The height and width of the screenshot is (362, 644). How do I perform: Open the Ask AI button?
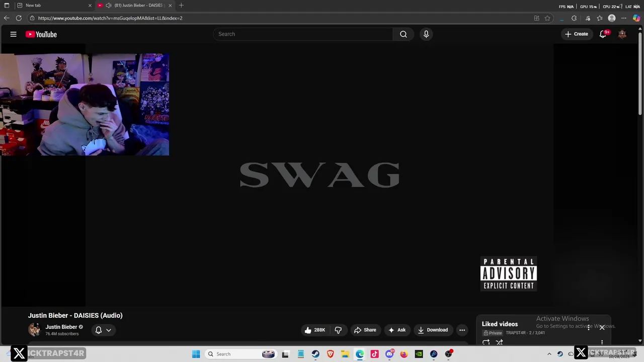[x=397, y=330]
